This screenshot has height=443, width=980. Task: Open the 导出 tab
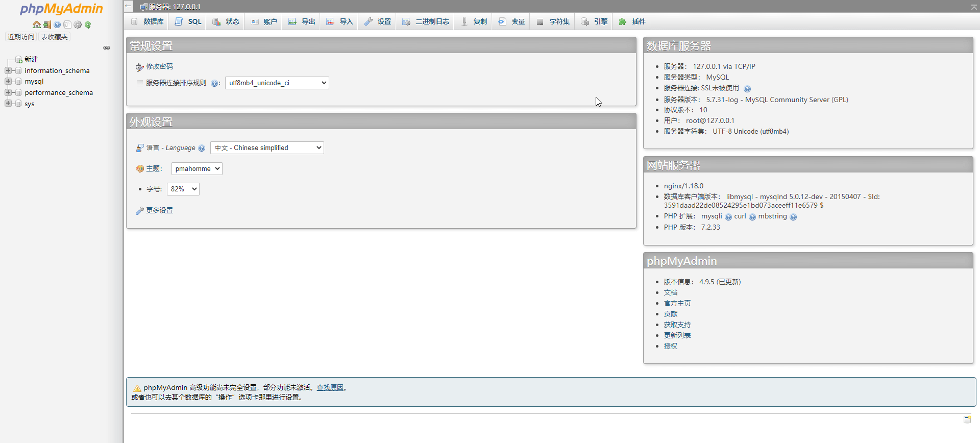302,21
